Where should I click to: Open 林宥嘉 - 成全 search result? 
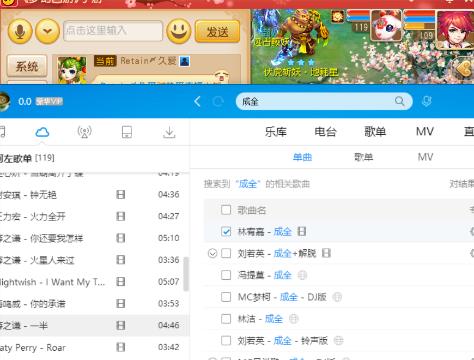coord(265,232)
